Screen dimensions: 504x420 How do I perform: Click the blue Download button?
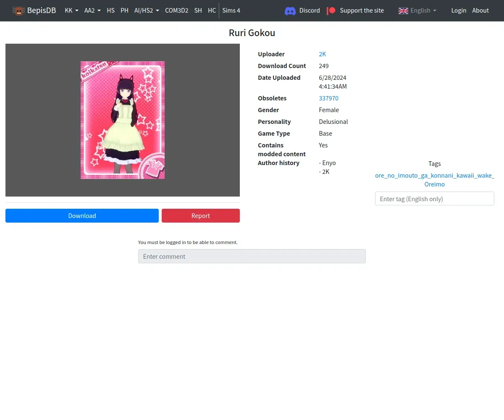click(82, 216)
